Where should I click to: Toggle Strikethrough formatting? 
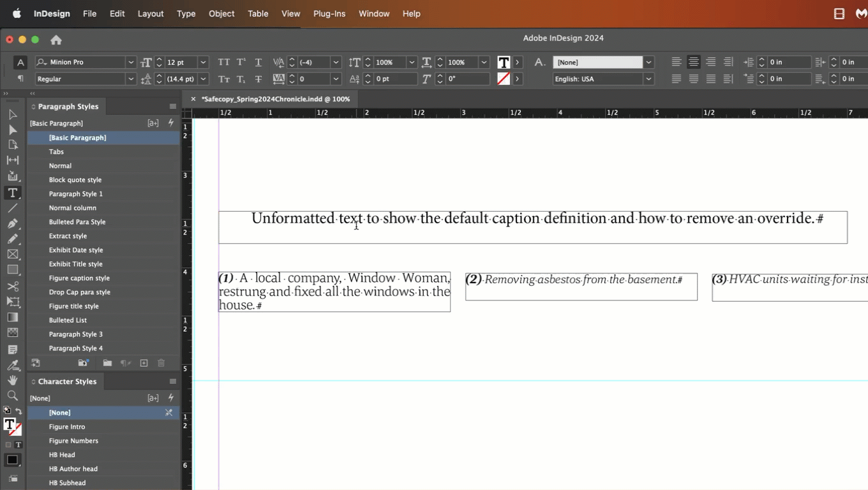[x=258, y=79]
